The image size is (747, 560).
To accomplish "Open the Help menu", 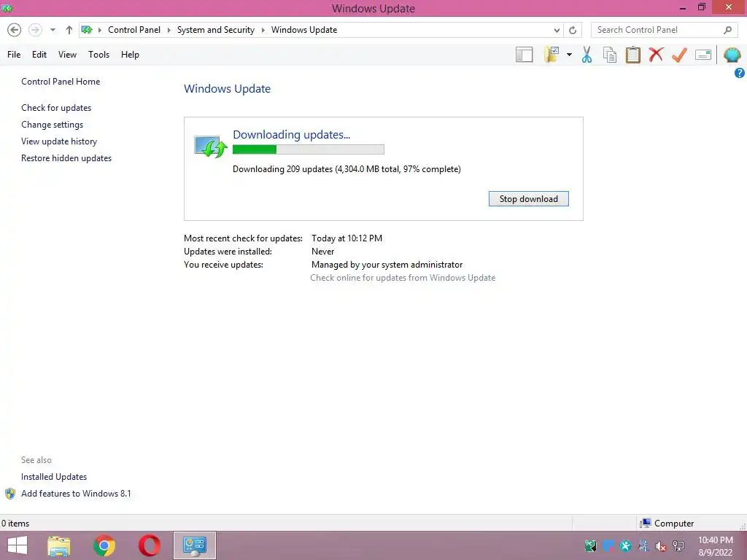I will point(130,55).
